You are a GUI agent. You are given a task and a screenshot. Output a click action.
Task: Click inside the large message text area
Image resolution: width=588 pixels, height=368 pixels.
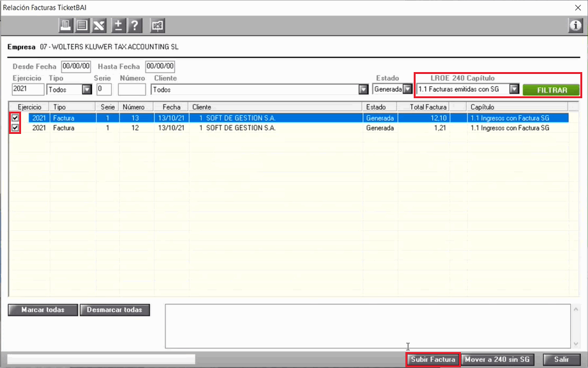coord(368,326)
